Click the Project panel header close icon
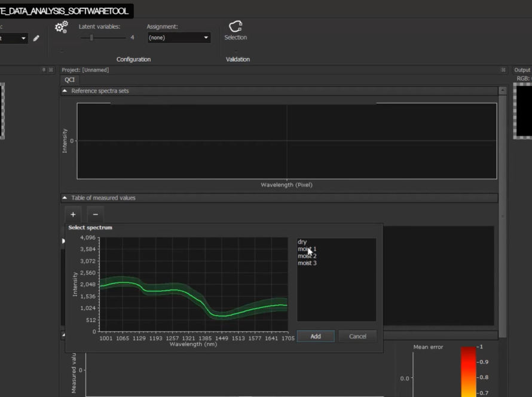This screenshot has width=532, height=397. 503,70
